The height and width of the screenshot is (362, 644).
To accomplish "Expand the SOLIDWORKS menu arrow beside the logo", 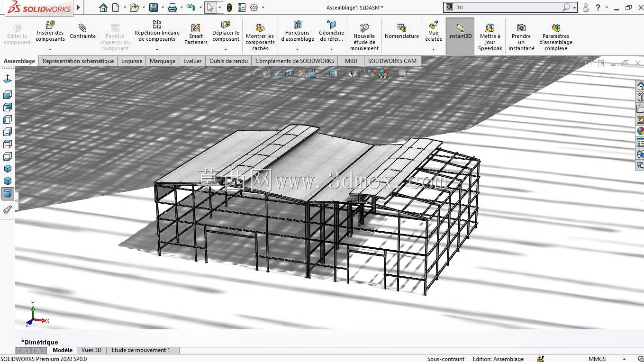I will click(x=78, y=8).
